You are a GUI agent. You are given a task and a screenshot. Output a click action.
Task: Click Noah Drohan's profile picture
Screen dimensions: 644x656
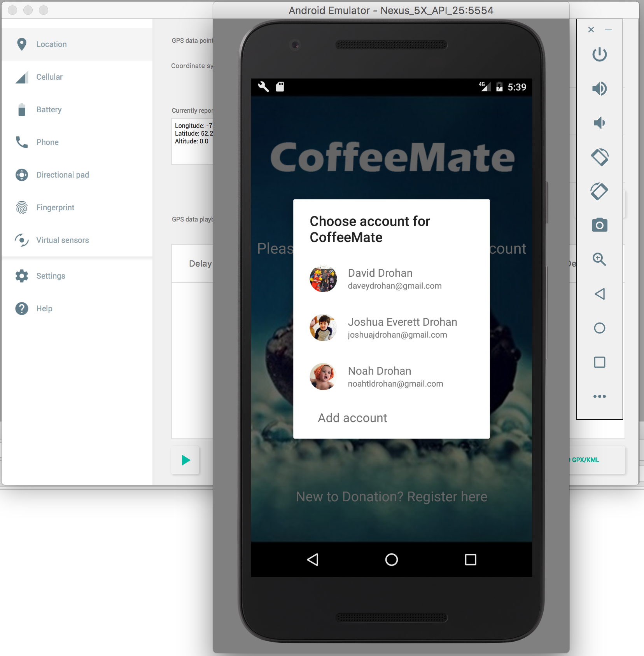click(323, 377)
